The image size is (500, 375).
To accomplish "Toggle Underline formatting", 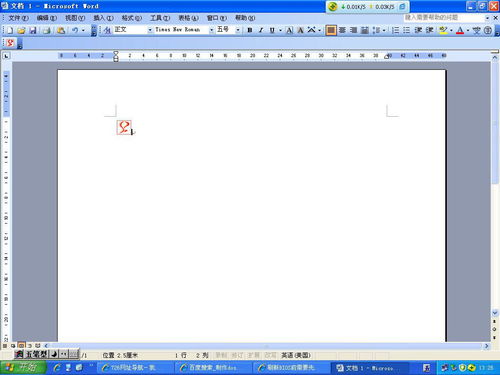I will click(272, 30).
